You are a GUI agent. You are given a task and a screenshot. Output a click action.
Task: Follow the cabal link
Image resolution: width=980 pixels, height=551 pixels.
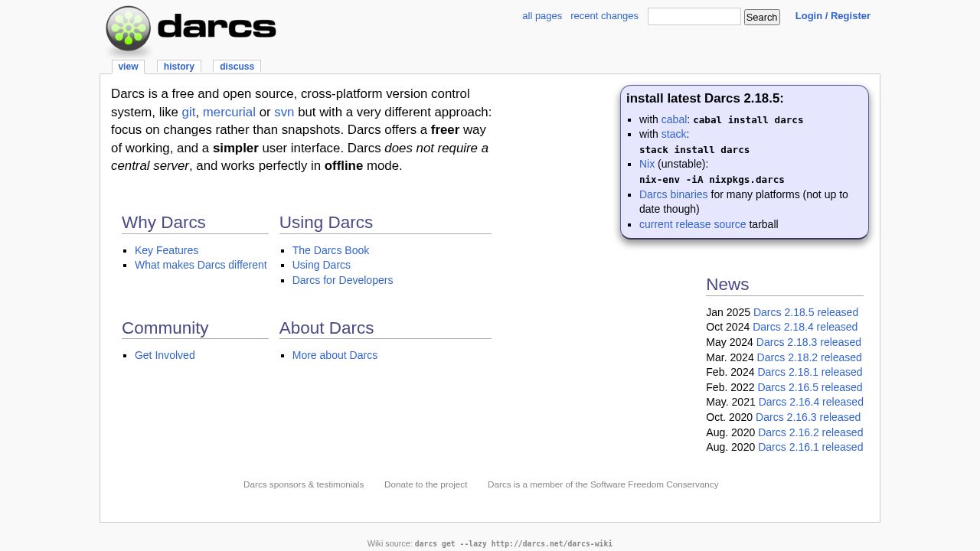coord(674,119)
